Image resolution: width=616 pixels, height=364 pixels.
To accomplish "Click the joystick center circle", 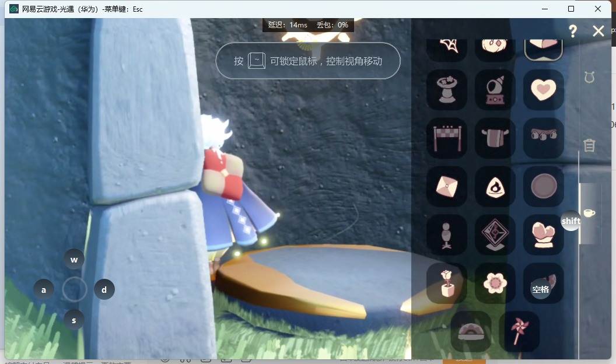I will (x=74, y=289).
